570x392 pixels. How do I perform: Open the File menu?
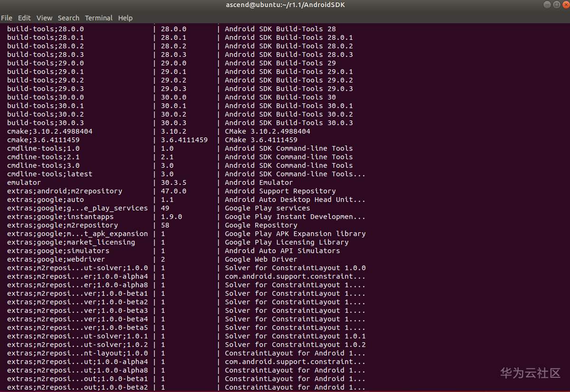tap(7, 18)
